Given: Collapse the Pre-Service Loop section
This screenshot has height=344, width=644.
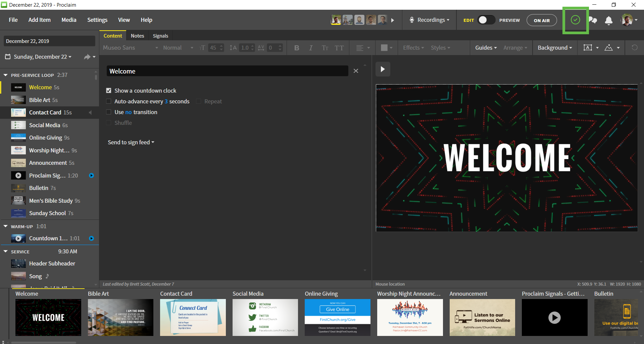Looking at the screenshot, I should [x=6, y=75].
